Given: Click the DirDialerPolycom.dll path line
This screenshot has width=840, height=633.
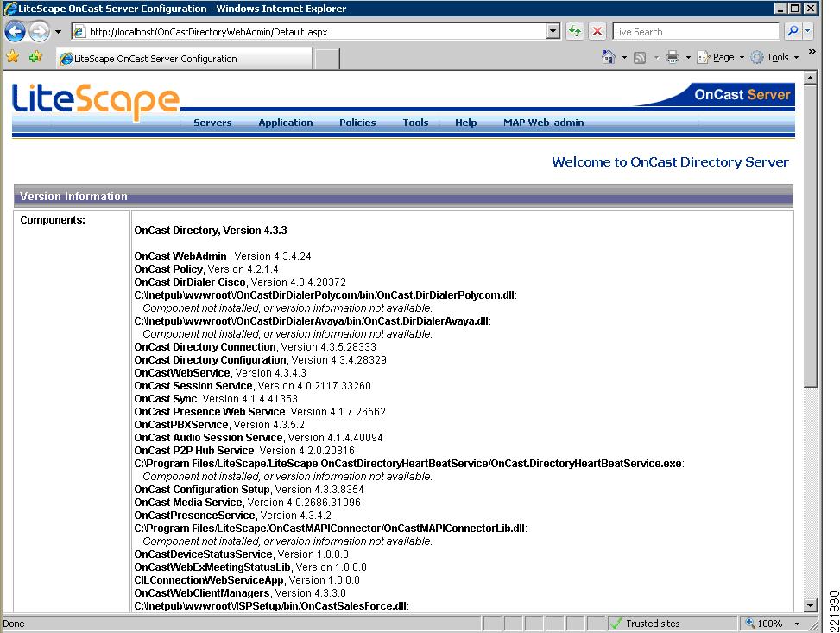Looking at the screenshot, I should point(325,294).
